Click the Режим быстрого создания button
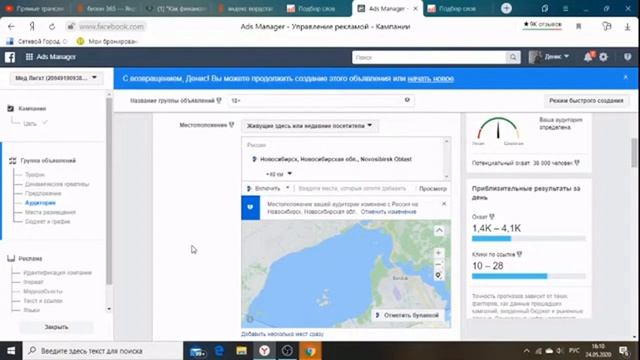Screen dimensions: 640x360 click(586, 100)
